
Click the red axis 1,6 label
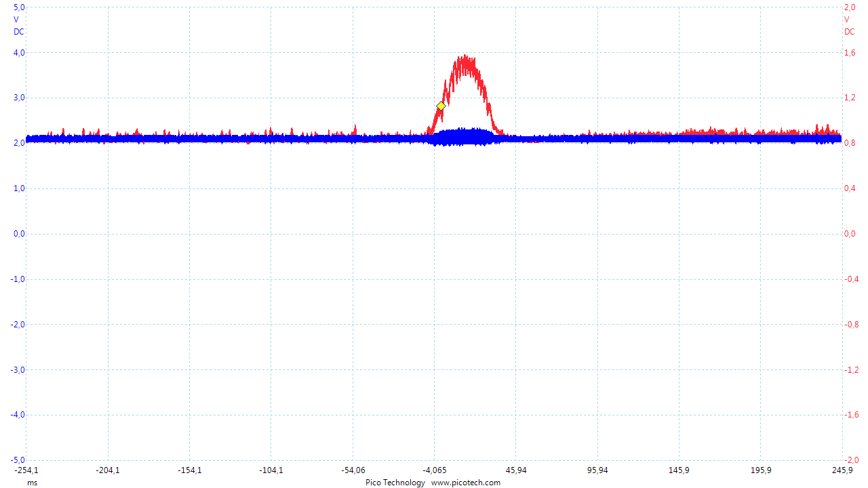coord(850,53)
